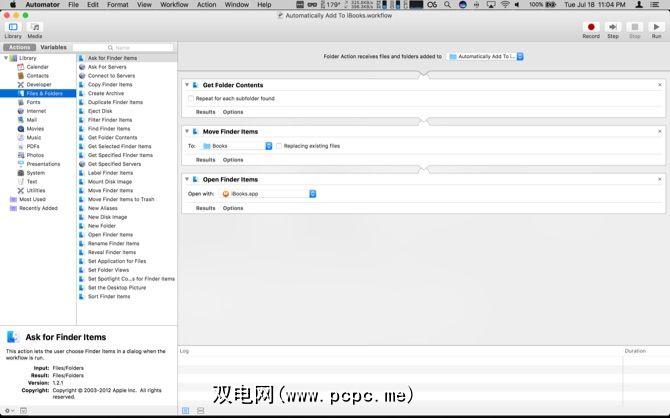Select Fonts category in library

click(33, 102)
